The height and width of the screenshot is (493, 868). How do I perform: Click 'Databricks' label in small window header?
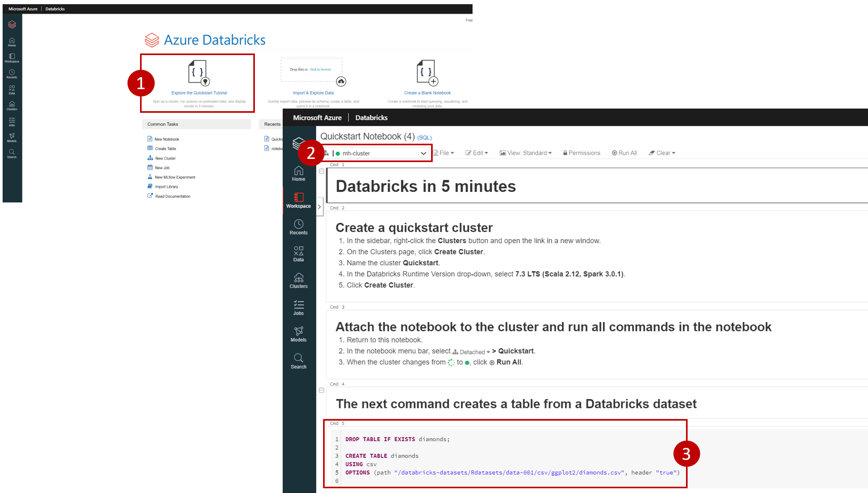tap(55, 9)
